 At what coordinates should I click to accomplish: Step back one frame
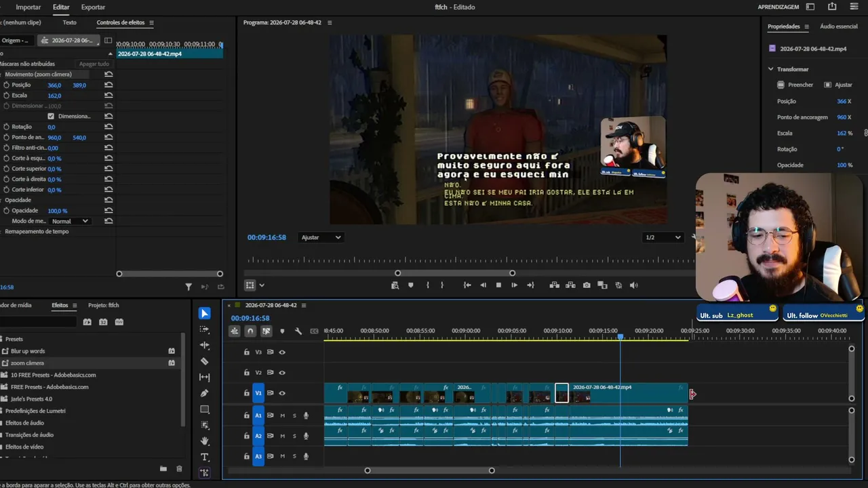pos(483,285)
